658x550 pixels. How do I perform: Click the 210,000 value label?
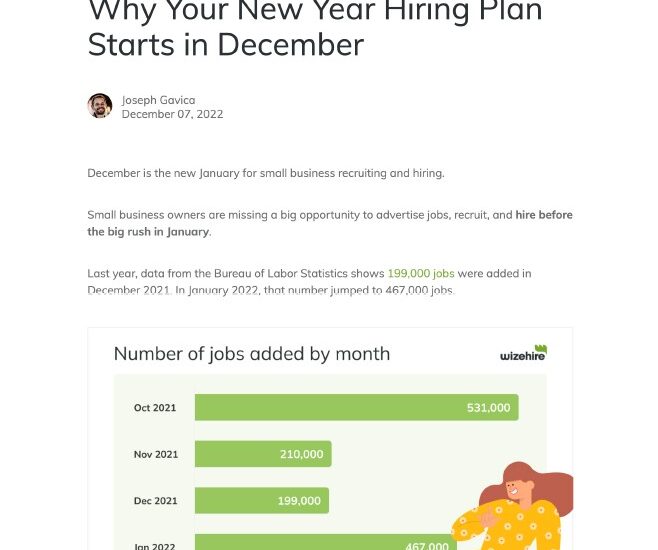[302, 454]
